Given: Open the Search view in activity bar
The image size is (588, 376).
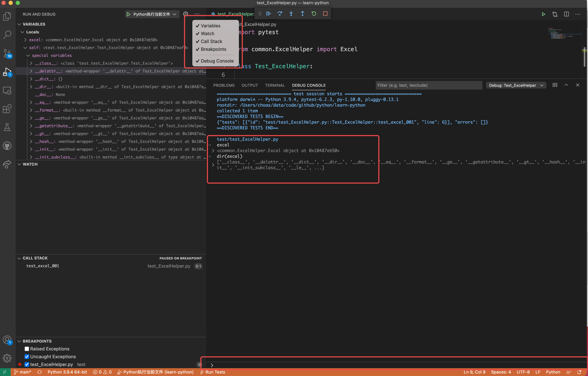Looking at the screenshot, I should pyautogui.click(x=7, y=34).
